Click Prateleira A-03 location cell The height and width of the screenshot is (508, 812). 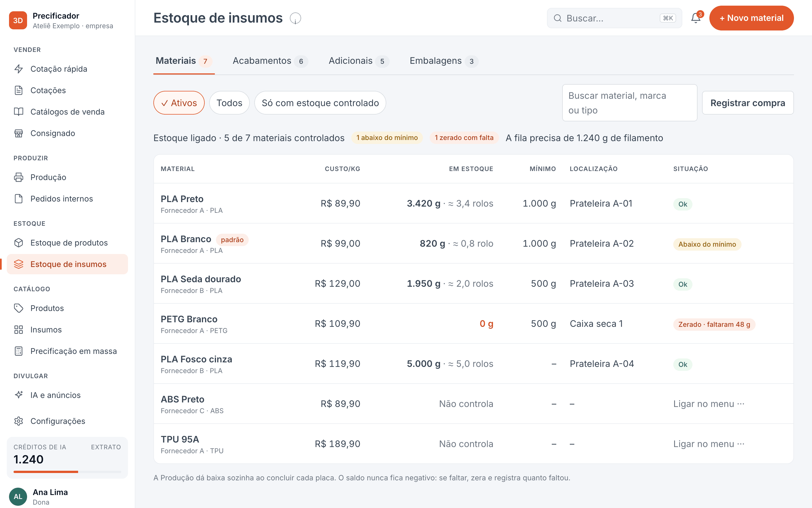(x=602, y=284)
